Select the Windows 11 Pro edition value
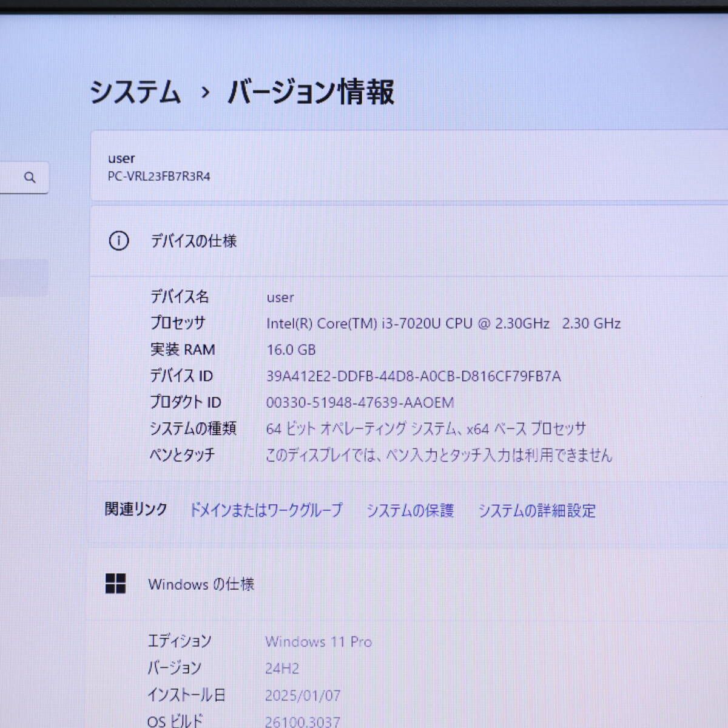Screen dimensions: 728x728 tap(318, 641)
